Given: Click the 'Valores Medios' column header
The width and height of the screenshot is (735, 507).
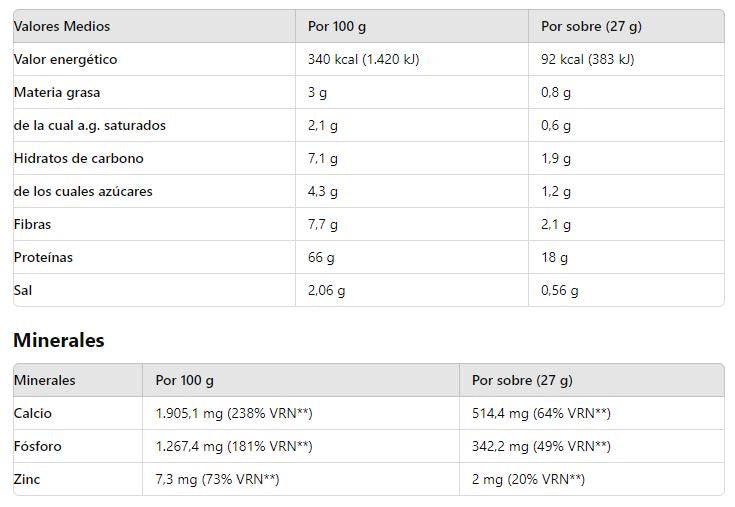Looking at the screenshot, I should pyautogui.click(x=62, y=26).
